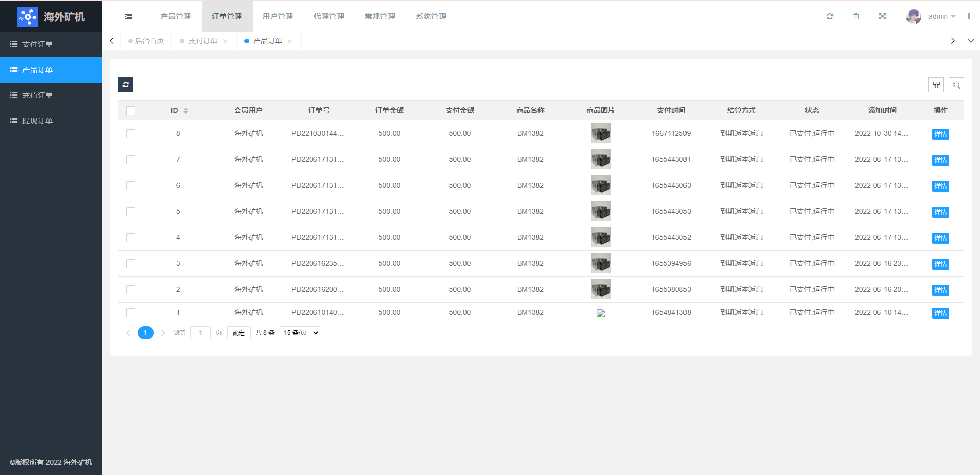Open the table search magnifier icon

point(957,85)
